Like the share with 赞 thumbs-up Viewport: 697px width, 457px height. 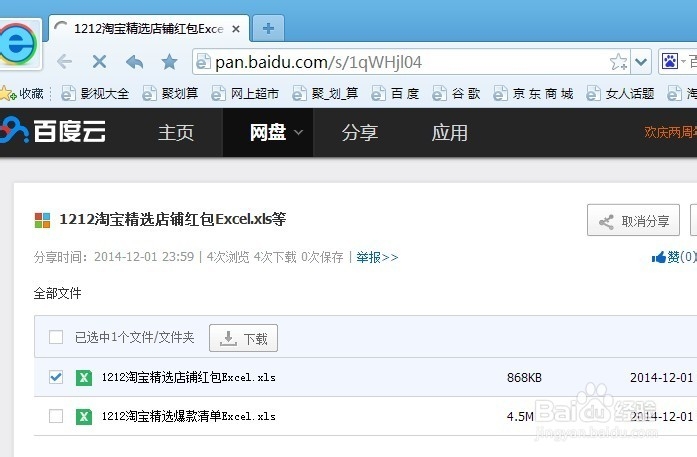point(673,257)
